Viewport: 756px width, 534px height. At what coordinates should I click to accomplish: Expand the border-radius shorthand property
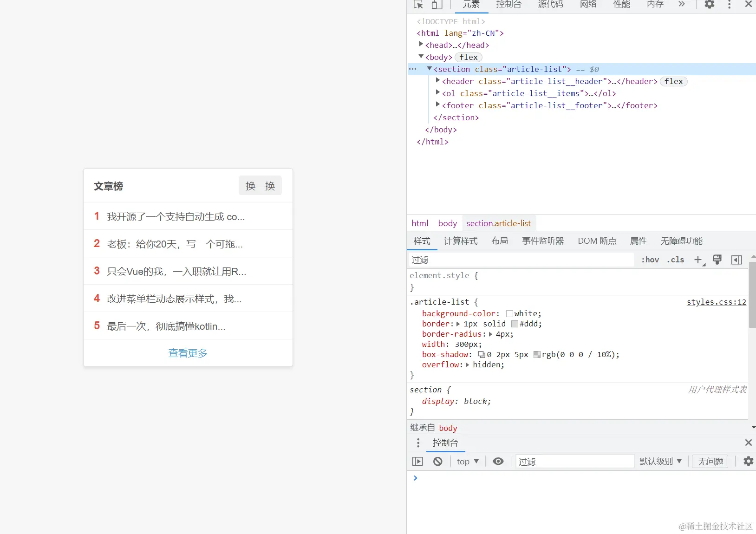(x=490, y=334)
